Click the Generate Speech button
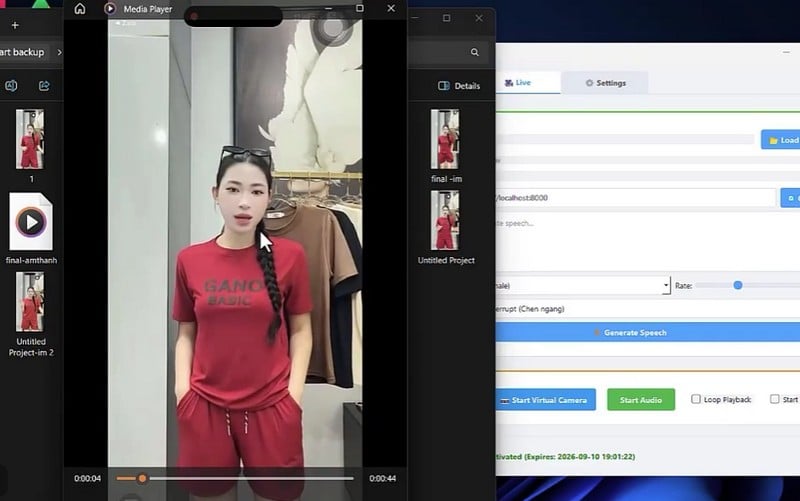Image resolution: width=800 pixels, height=501 pixels. (x=648, y=333)
